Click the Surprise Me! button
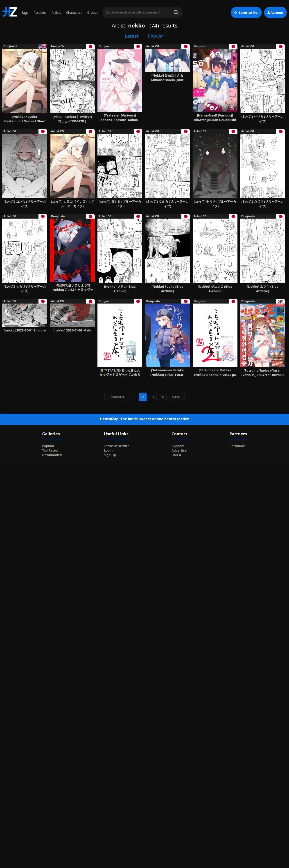 [x=246, y=12]
